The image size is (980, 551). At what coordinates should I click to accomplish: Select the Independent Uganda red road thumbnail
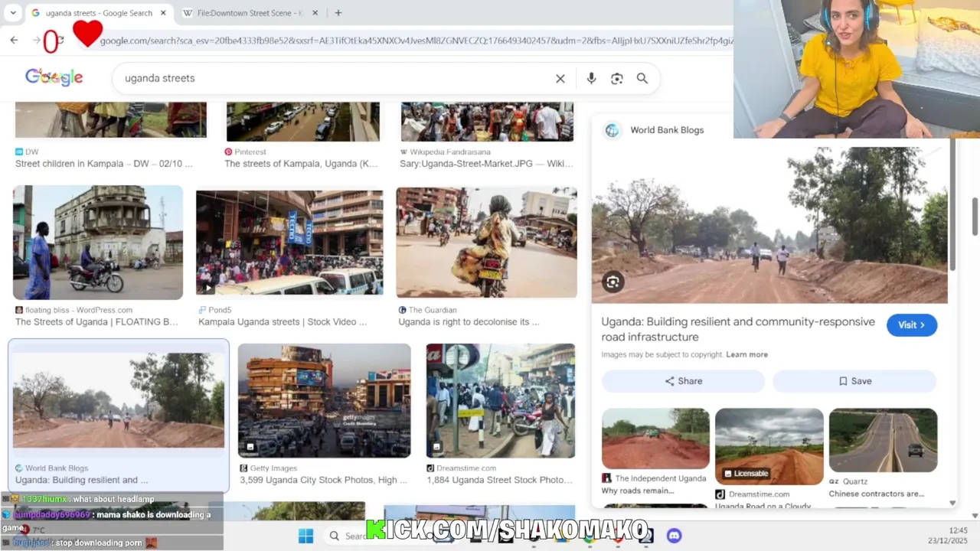655,439
